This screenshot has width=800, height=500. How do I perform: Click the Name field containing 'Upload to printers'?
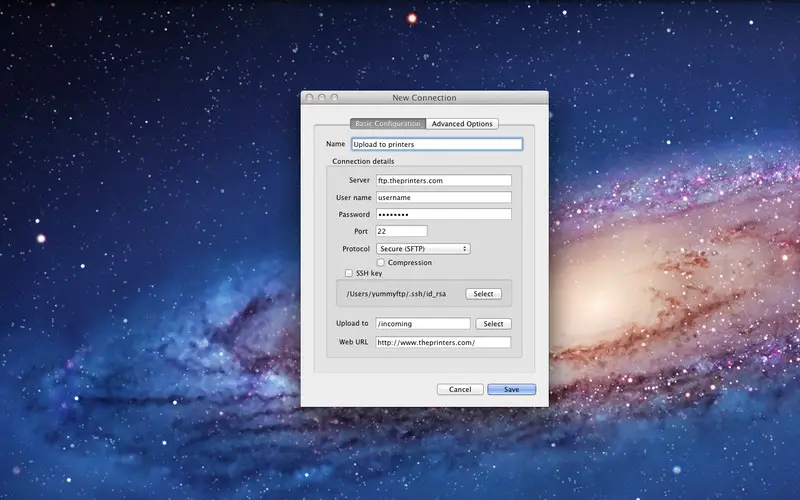click(437, 144)
